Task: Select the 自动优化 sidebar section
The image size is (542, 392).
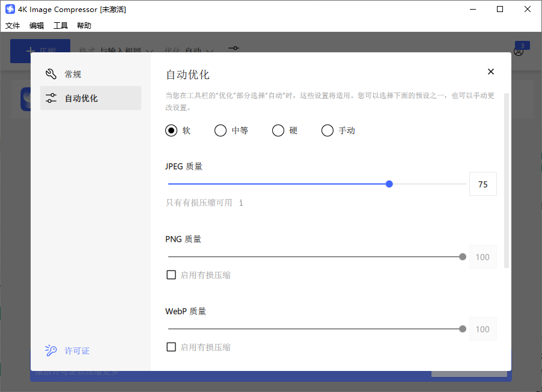Action: 91,98
